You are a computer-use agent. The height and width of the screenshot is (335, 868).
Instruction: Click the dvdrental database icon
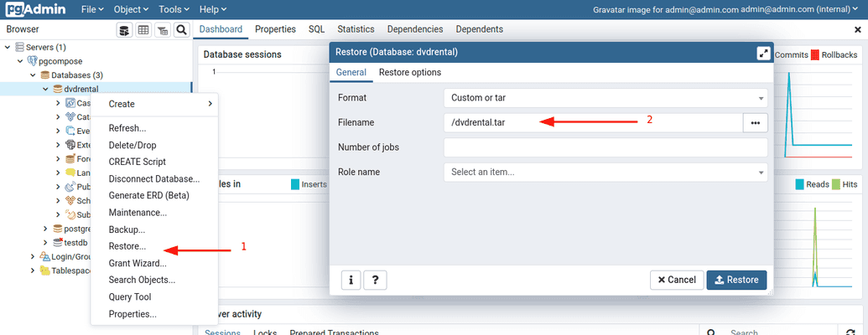(x=58, y=89)
